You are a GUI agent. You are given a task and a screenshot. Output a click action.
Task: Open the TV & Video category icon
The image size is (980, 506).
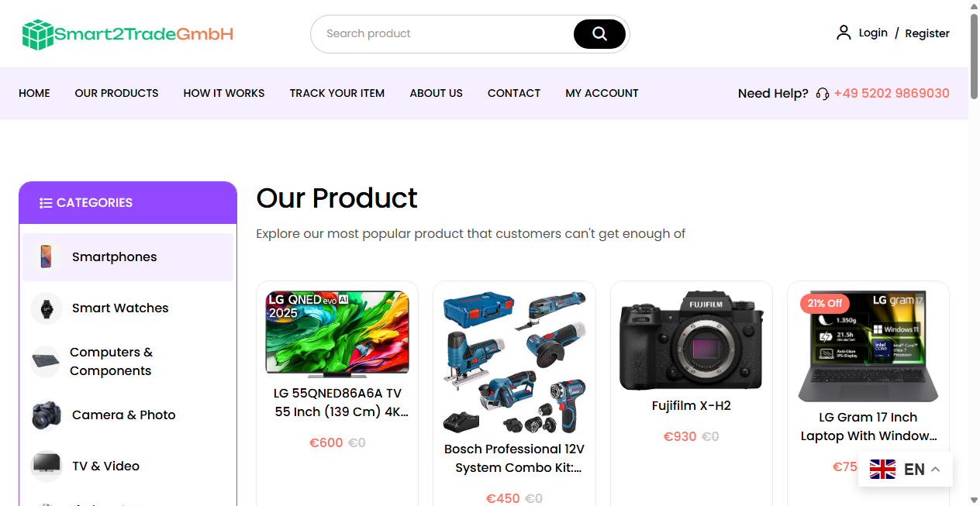point(47,466)
